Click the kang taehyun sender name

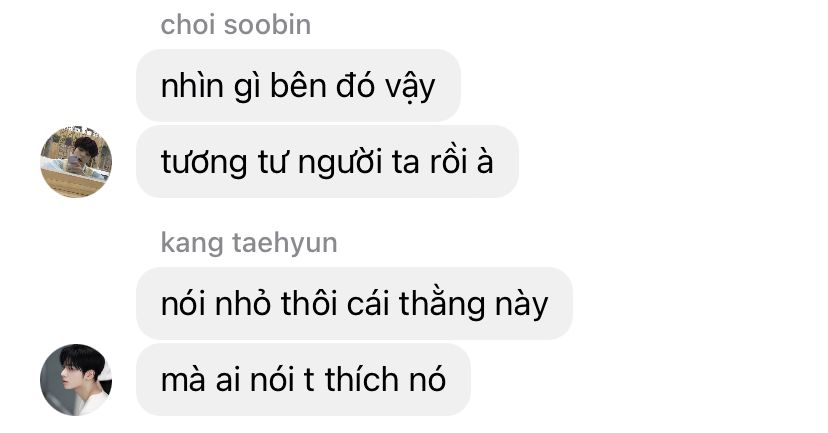(249, 243)
